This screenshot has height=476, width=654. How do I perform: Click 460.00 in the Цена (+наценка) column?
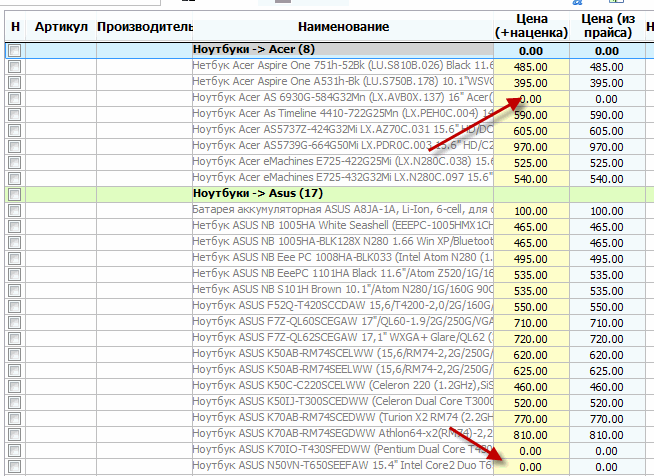click(x=531, y=387)
